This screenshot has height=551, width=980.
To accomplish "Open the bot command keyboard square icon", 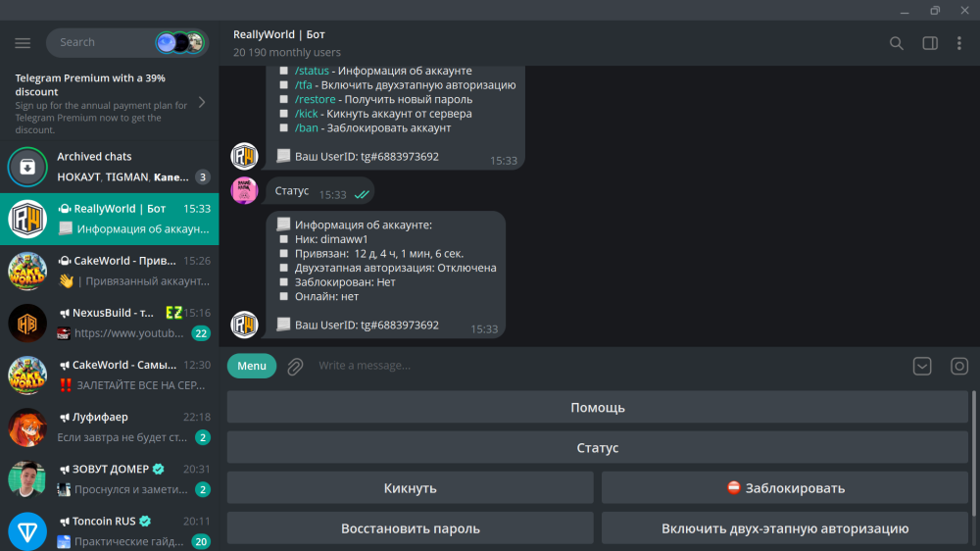I will [x=959, y=366].
